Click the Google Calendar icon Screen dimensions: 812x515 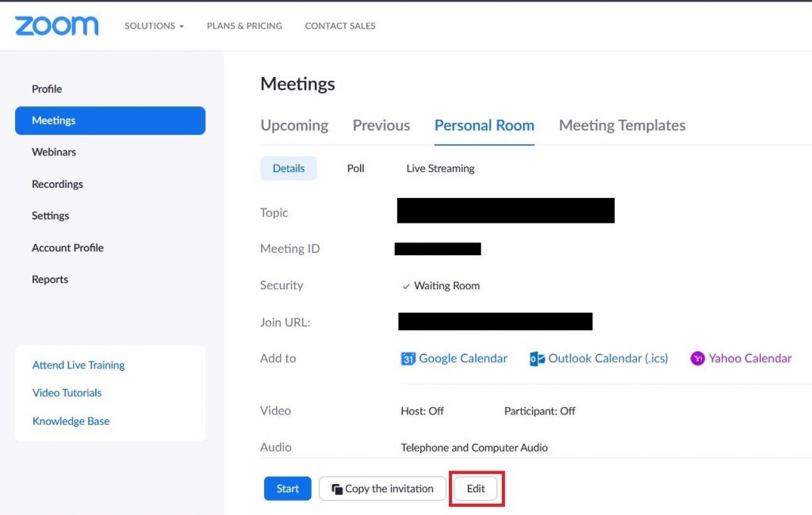408,359
